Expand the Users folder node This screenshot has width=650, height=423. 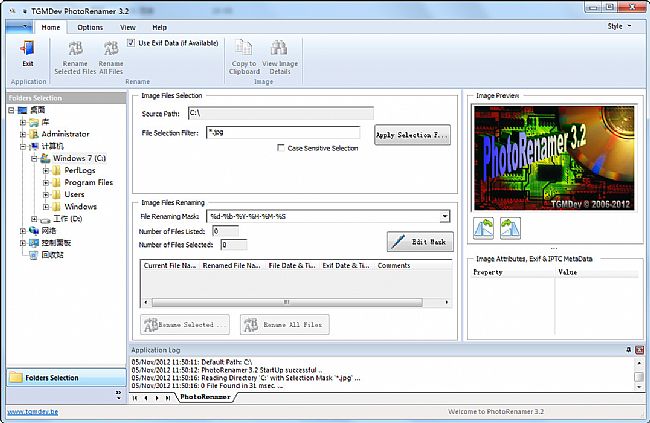point(46,194)
